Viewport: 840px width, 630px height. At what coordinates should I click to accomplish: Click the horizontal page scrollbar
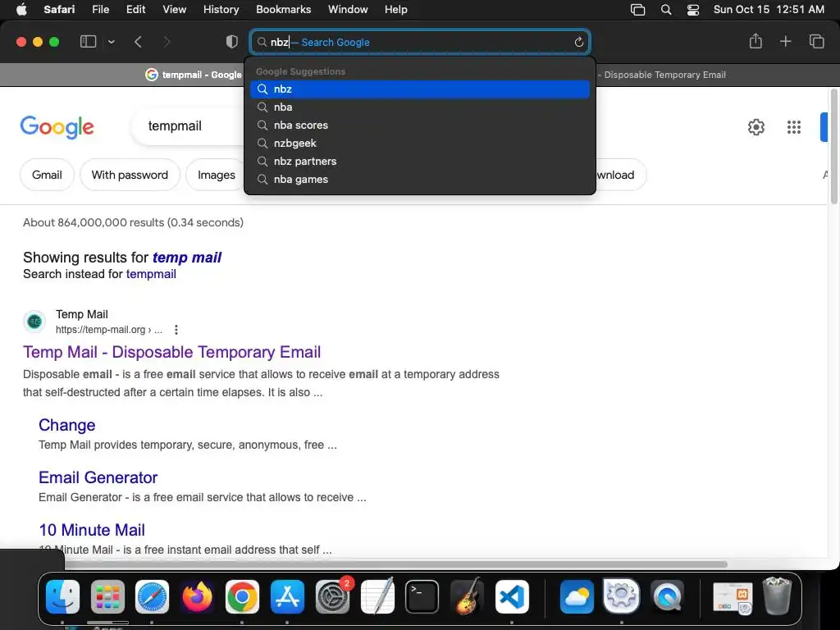coord(396,564)
